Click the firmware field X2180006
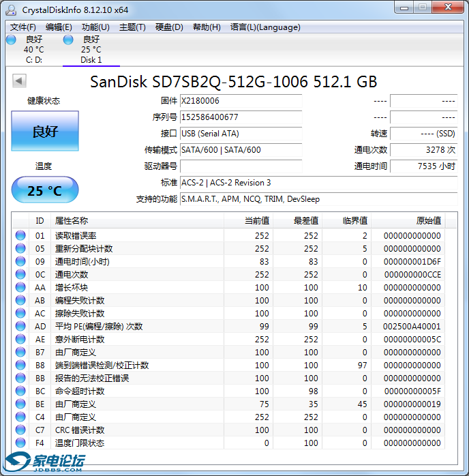The width and height of the screenshot is (469, 476). pyautogui.click(x=241, y=101)
